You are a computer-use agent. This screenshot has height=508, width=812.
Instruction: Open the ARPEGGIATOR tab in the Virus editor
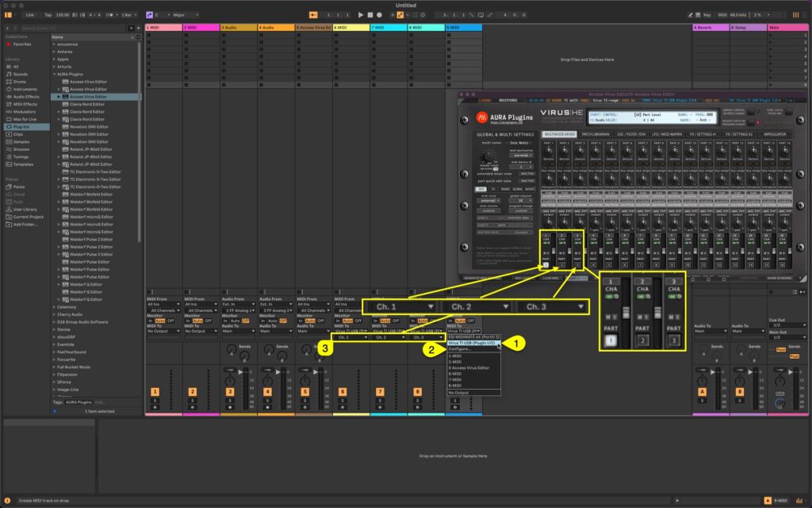pos(774,134)
